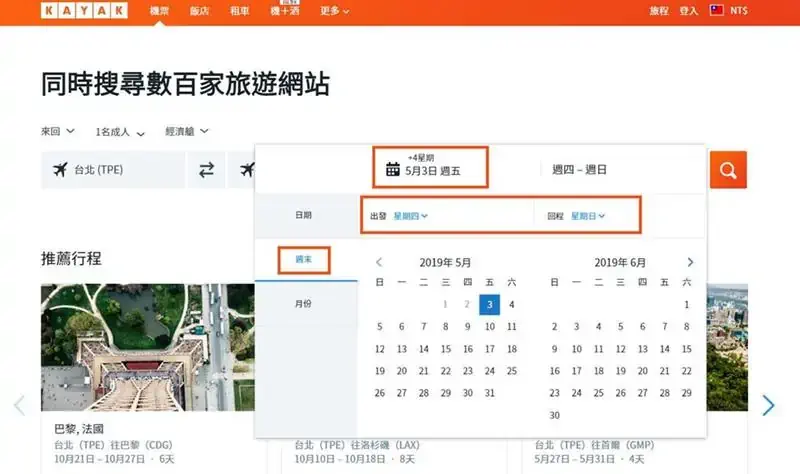Image resolution: width=800 pixels, height=474 pixels.
Task: Expand the 1名成人 passengers dropdown
Action: 120,131
